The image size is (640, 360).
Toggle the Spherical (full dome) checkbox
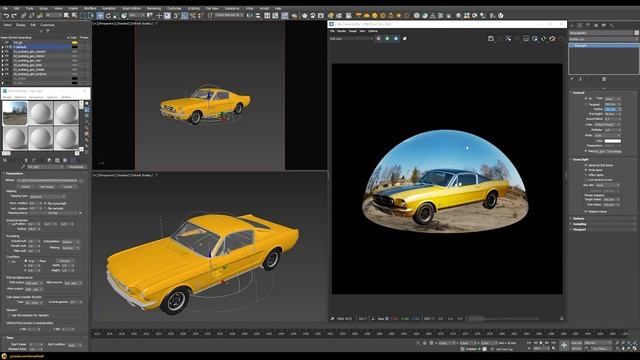coord(586,165)
